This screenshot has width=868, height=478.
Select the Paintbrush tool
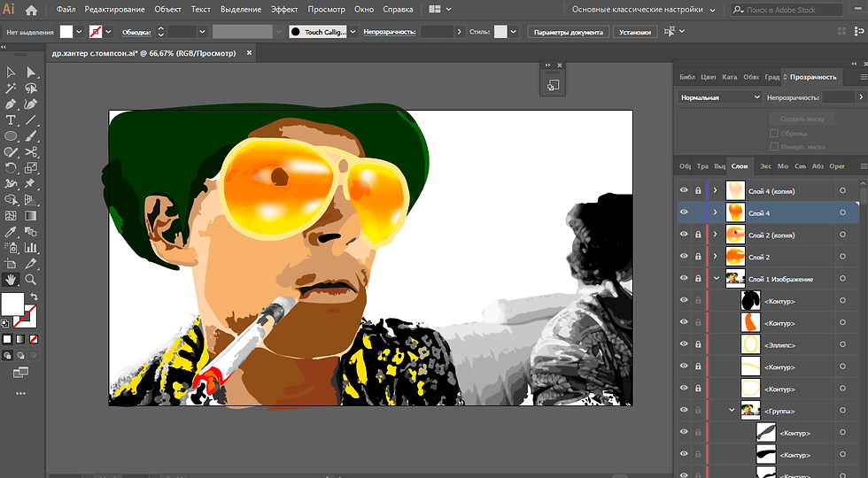coord(31,136)
